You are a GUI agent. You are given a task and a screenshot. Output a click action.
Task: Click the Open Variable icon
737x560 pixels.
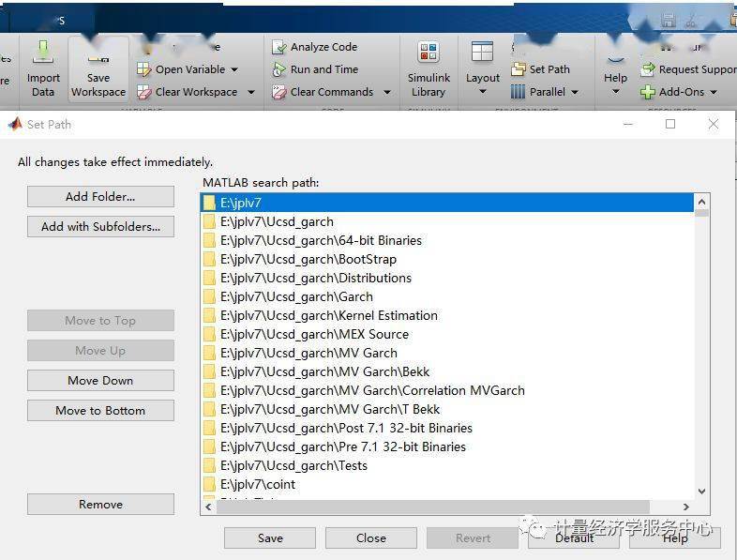pos(143,69)
